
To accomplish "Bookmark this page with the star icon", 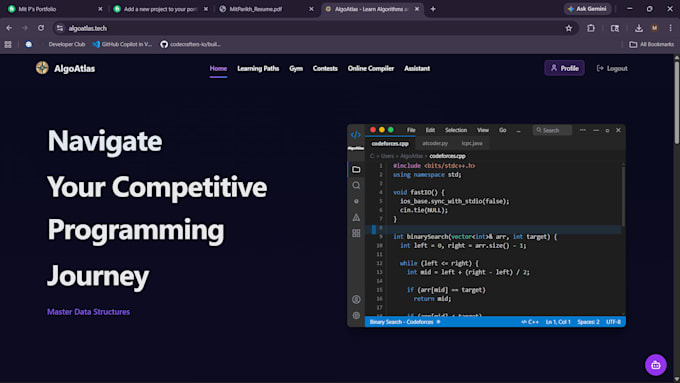I will pos(569,28).
